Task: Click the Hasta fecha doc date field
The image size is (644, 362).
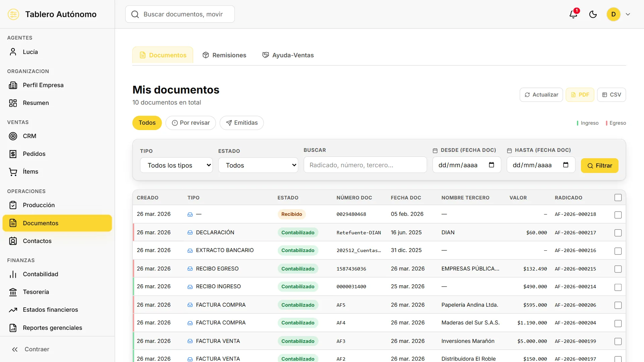Action: tap(541, 165)
